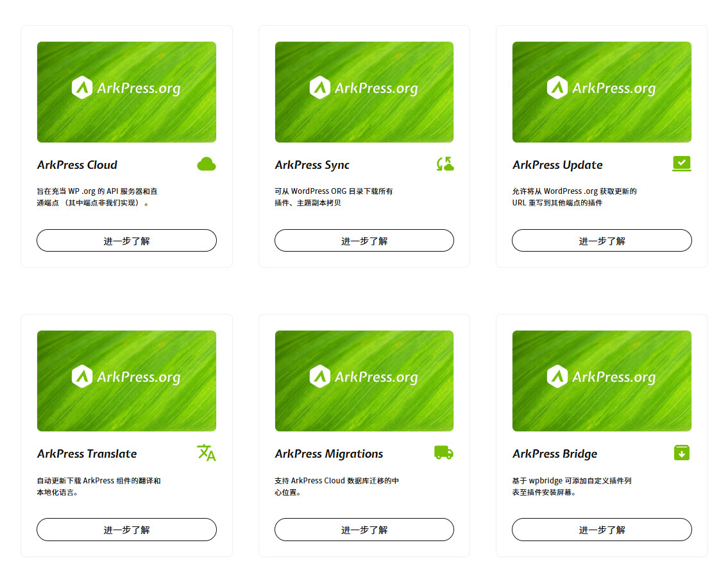Click the cloud icon beside ArkPress Cloud

coord(207,164)
